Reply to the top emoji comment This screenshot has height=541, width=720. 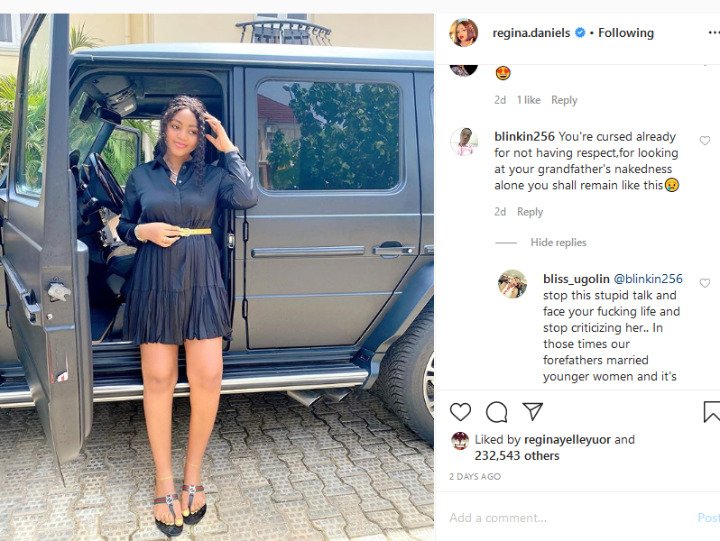(564, 100)
